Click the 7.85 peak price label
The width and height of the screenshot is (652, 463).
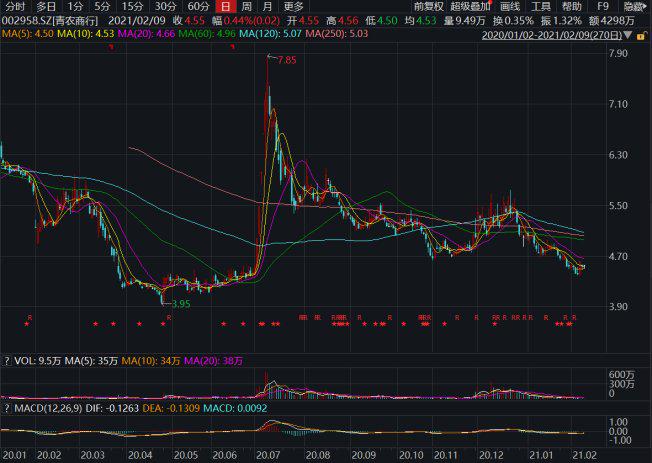coord(286,61)
